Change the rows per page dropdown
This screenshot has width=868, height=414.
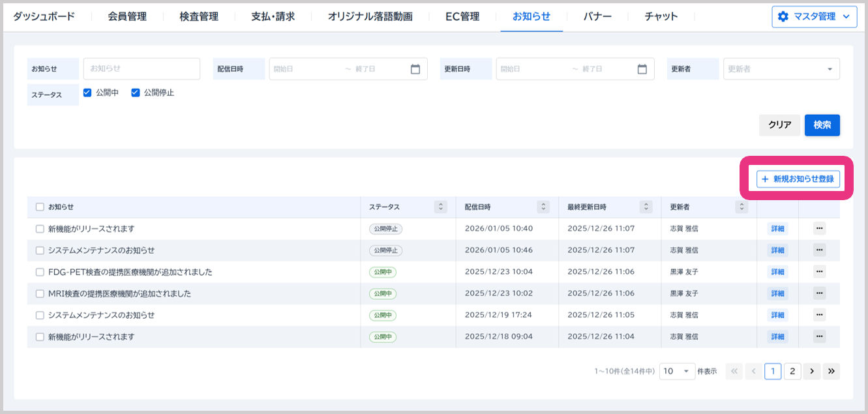point(677,371)
